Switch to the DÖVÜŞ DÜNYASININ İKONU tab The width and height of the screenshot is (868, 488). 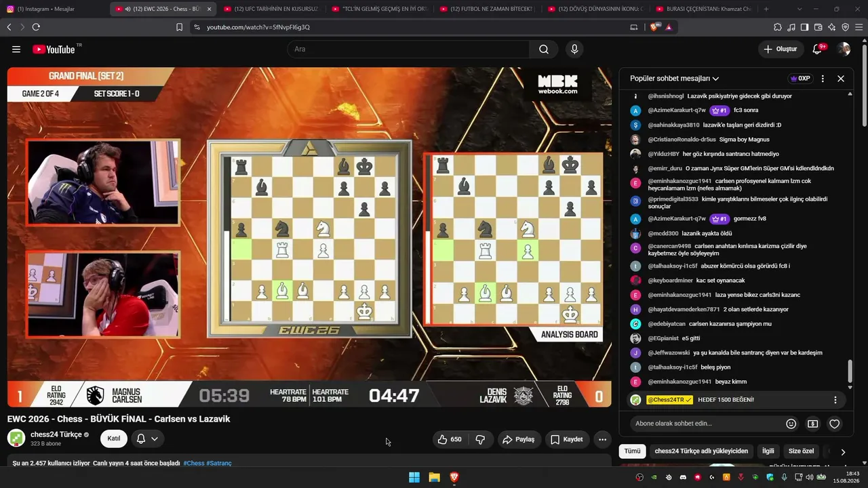pyautogui.click(x=597, y=9)
